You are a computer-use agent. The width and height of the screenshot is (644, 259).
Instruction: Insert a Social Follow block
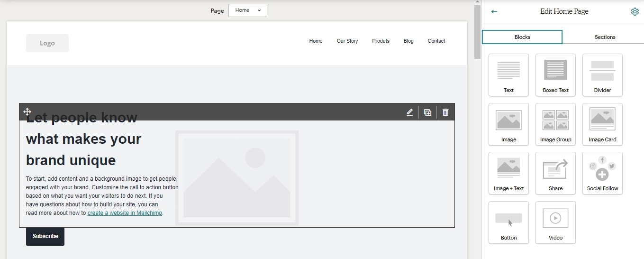602,173
